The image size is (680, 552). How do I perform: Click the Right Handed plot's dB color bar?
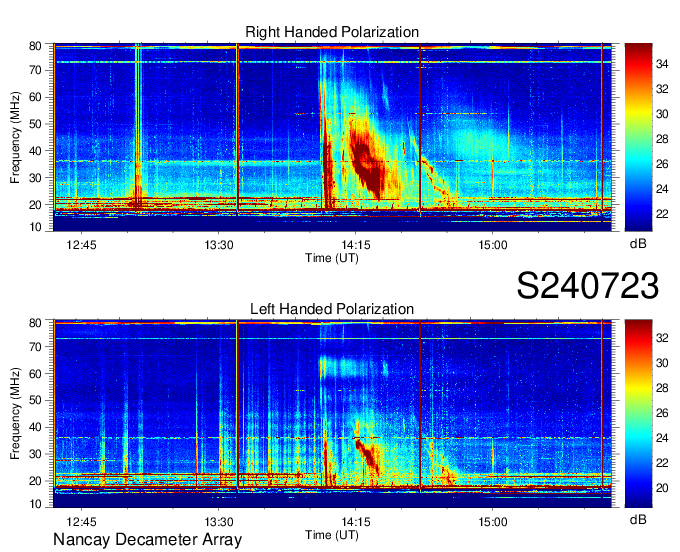coord(638,137)
